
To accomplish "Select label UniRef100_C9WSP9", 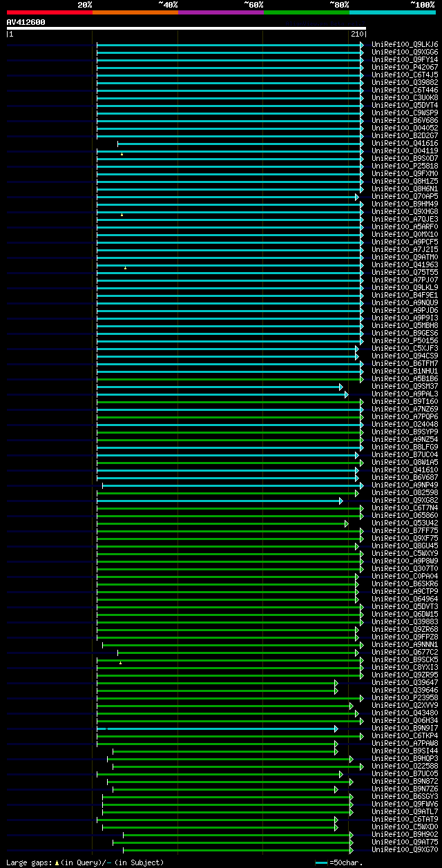I will 405,113.
